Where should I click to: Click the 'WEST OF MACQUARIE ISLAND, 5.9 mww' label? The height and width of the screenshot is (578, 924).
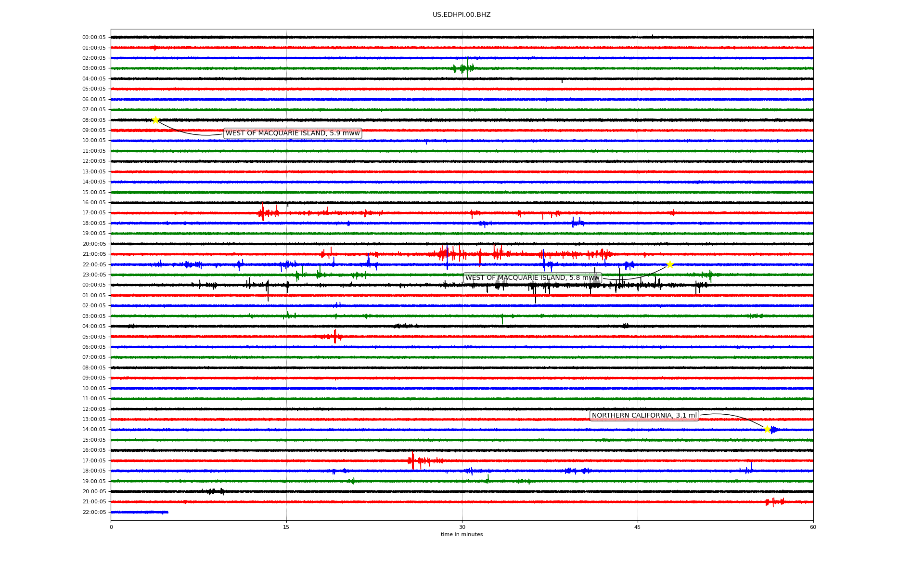293,133
